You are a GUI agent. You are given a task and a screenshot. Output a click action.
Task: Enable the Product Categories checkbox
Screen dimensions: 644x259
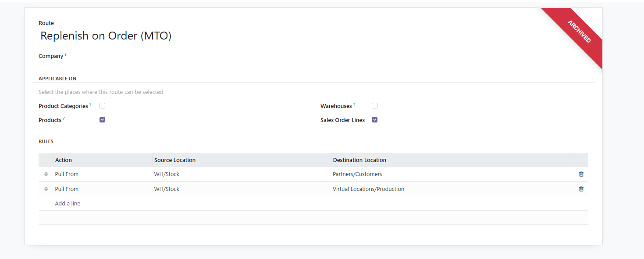coord(102,106)
